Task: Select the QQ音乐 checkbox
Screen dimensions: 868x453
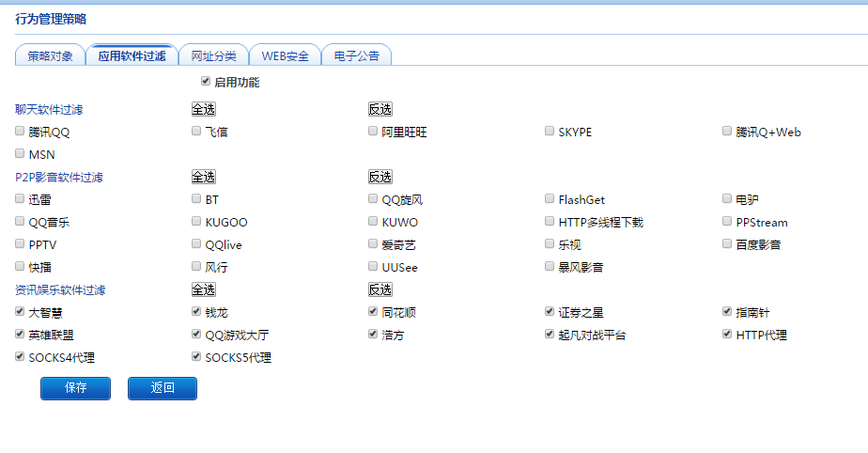Action: tap(20, 221)
